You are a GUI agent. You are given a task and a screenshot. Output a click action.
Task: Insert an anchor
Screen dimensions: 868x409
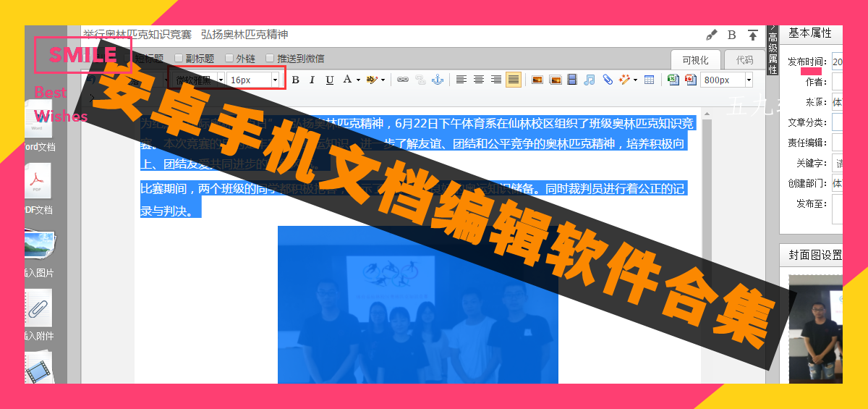coord(437,80)
